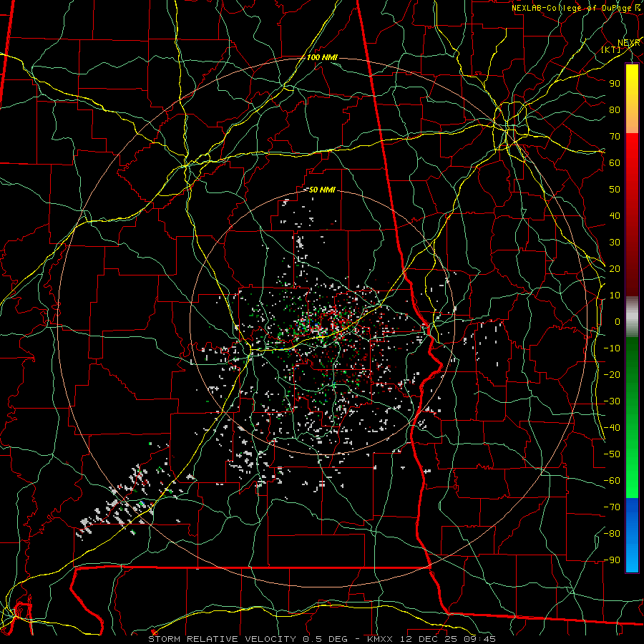
Task: Click the 50 NMI range ring label
Action: tap(322, 190)
